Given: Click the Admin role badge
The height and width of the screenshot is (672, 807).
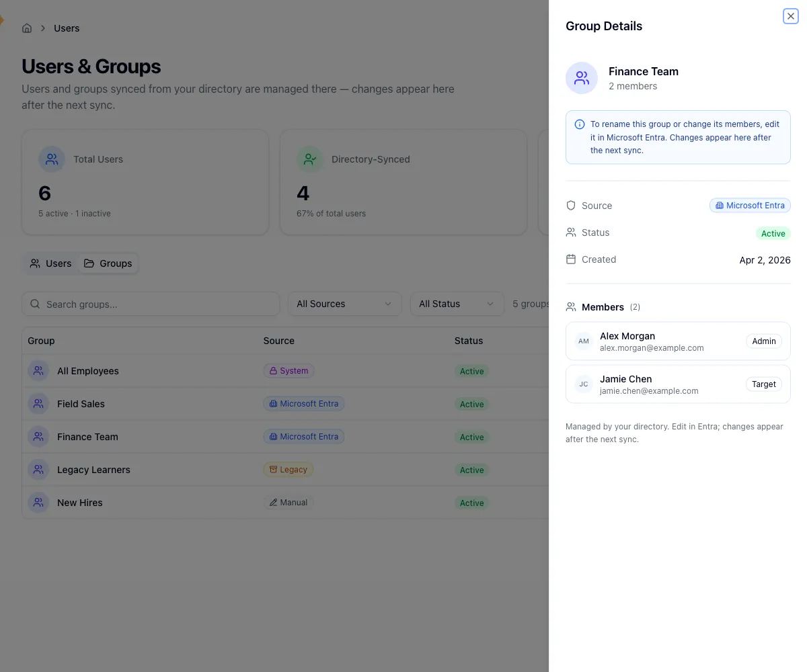Looking at the screenshot, I should point(764,341).
